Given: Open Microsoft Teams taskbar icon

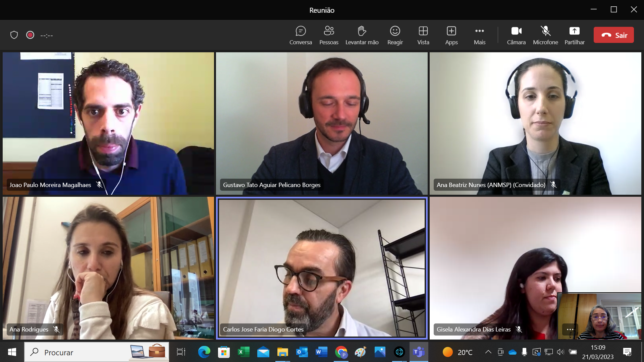Looking at the screenshot, I should click(x=419, y=352).
